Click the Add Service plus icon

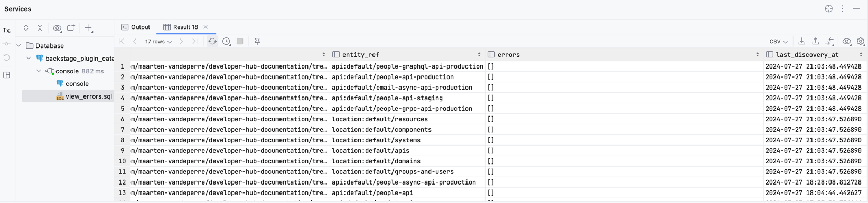tap(89, 28)
